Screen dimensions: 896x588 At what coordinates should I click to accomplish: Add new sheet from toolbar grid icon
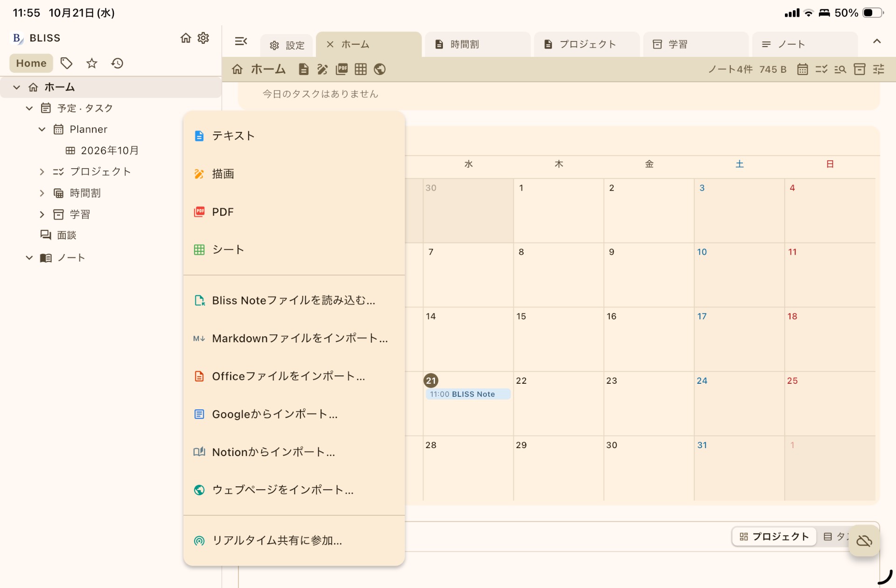(361, 69)
